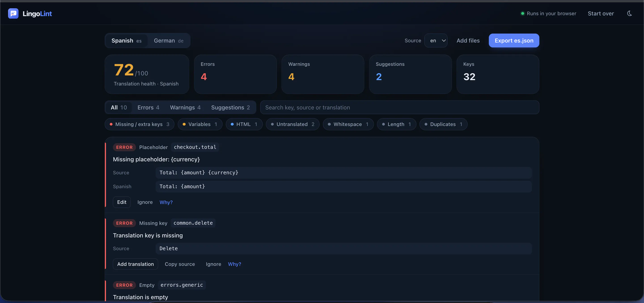The width and height of the screenshot is (644, 303).
Task: Click the Spanish translation text 'Total: {amount}'
Action: click(x=182, y=186)
